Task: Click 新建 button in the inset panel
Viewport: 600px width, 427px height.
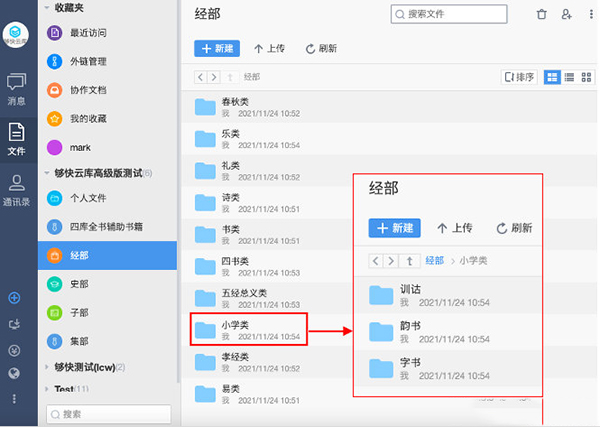Action: [395, 228]
